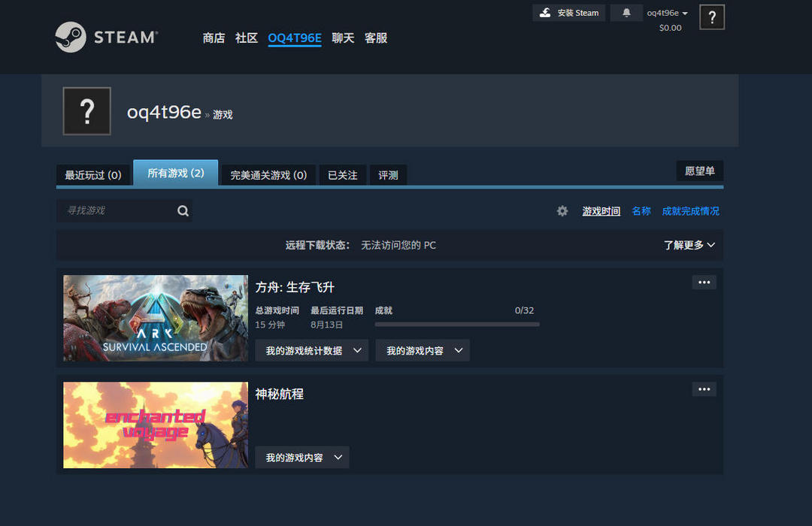Open the 客服 menu

click(375, 38)
